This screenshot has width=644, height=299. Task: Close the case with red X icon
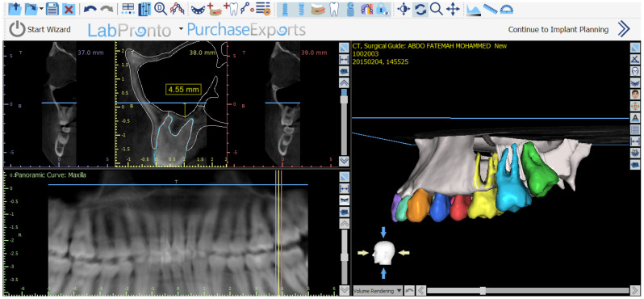tap(68, 9)
